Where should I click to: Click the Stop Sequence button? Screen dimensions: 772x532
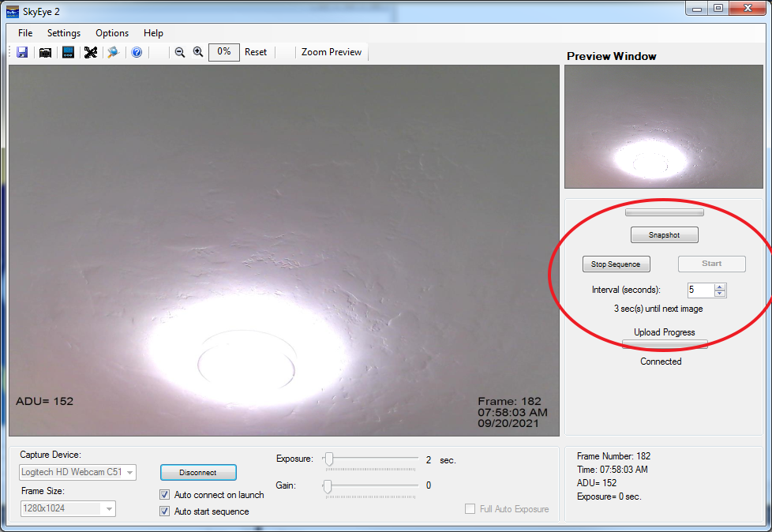[616, 264]
